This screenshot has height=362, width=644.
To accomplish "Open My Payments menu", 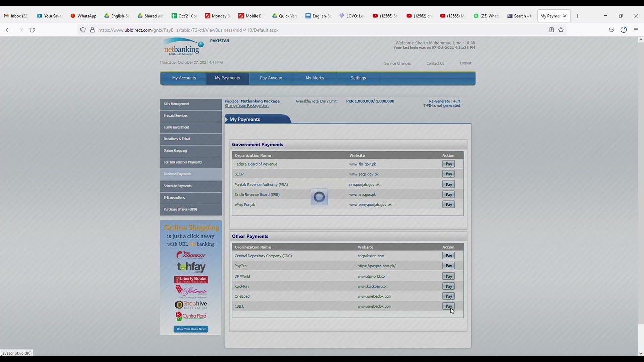I will pyautogui.click(x=227, y=78).
